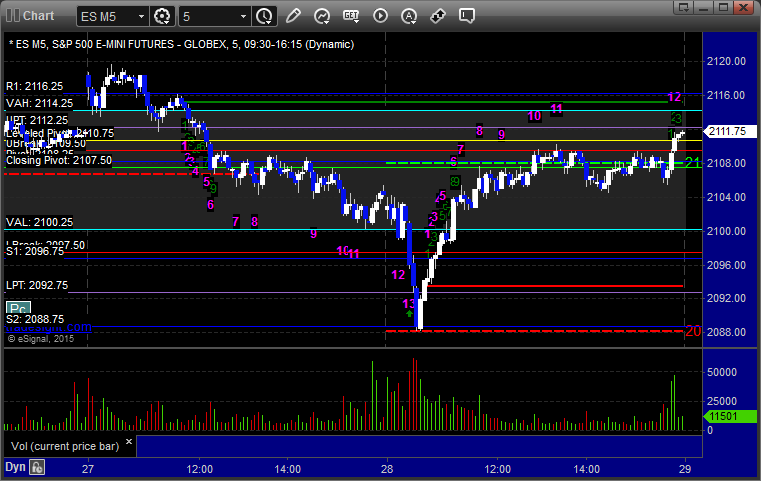Open the chart comment bubble icon
This screenshot has height=481, width=761.
(466, 16)
